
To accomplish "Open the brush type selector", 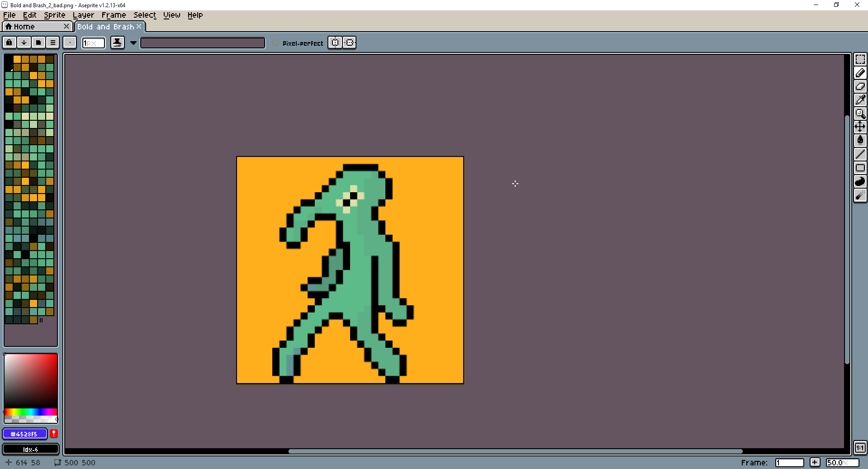I will [70, 43].
